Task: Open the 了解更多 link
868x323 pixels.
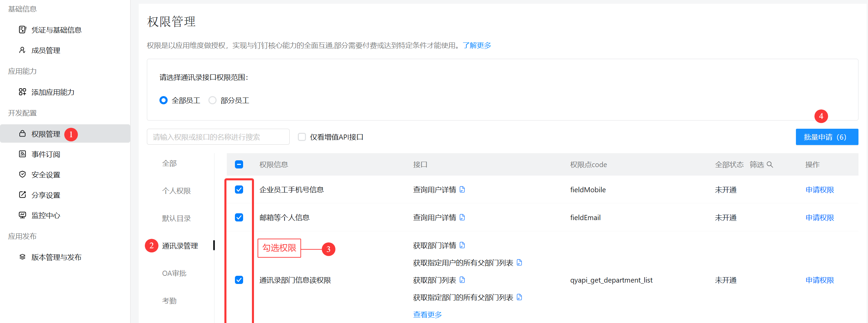Action: [477, 46]
